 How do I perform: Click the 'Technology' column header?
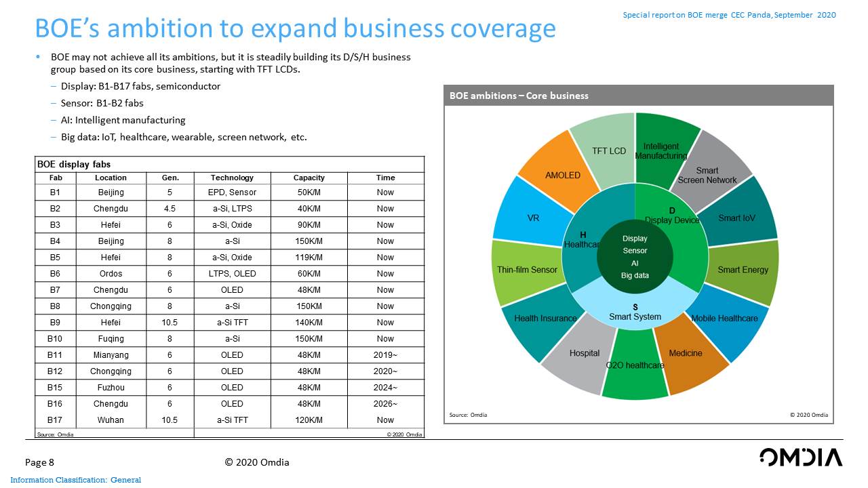tap(232, 178)
